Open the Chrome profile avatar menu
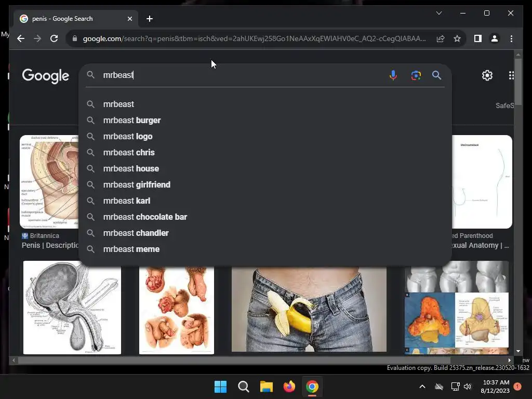The height and width of the screenshot is (399, 532). (x=495, y=38)
